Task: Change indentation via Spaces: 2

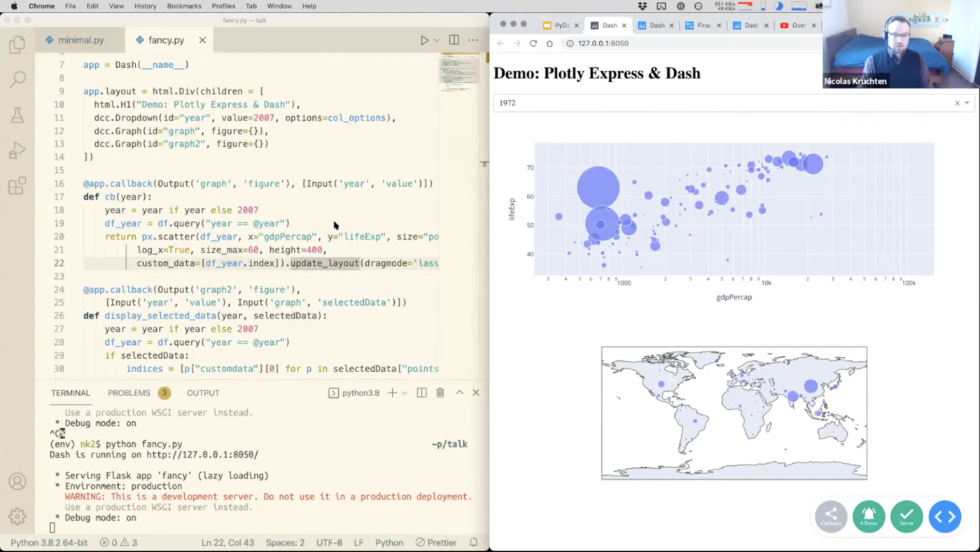Action: pyautogui.click(x=285, y=542)
